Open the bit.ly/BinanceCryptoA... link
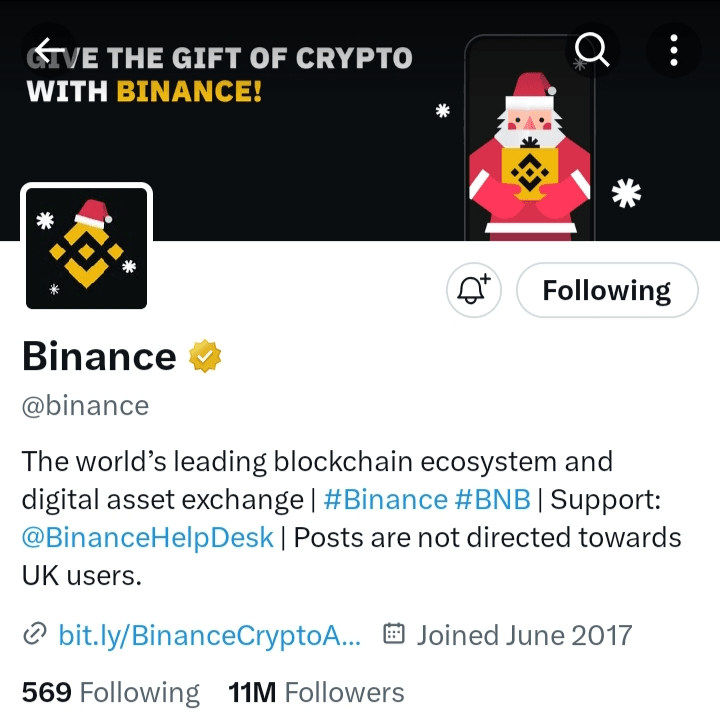 click(x=210, y=635)
